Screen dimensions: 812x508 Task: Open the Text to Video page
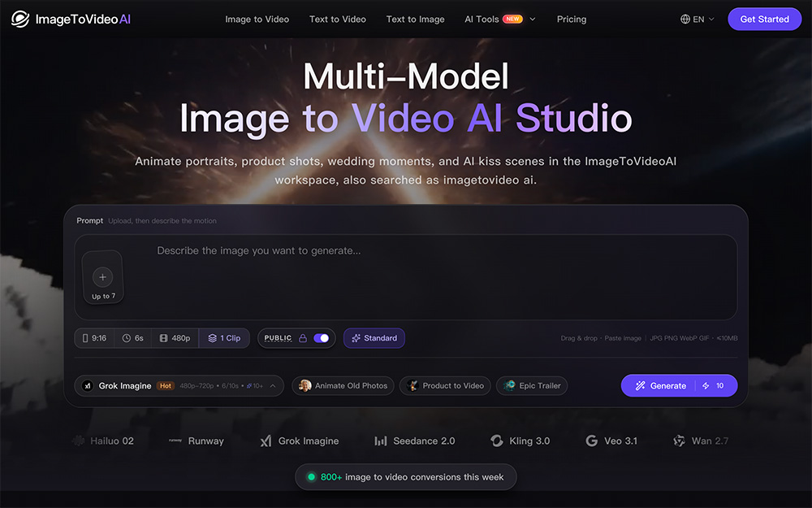click(338, 20)
